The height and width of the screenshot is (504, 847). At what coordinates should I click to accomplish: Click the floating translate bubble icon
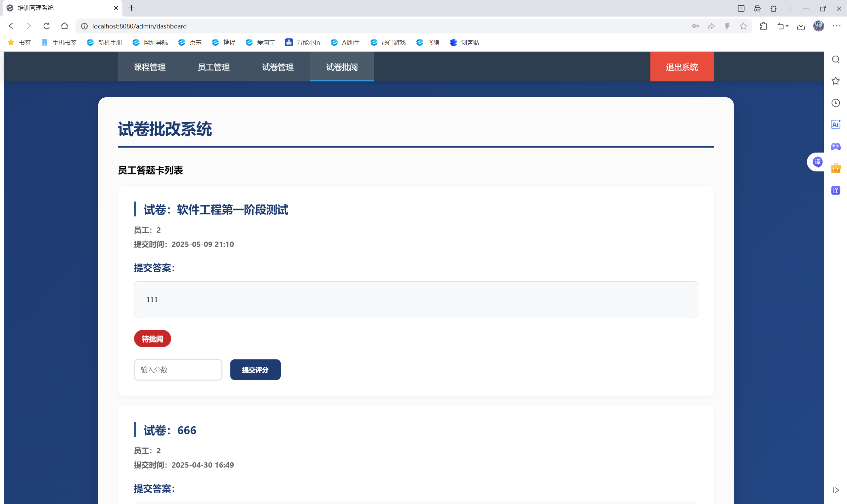tap(817, 162)
